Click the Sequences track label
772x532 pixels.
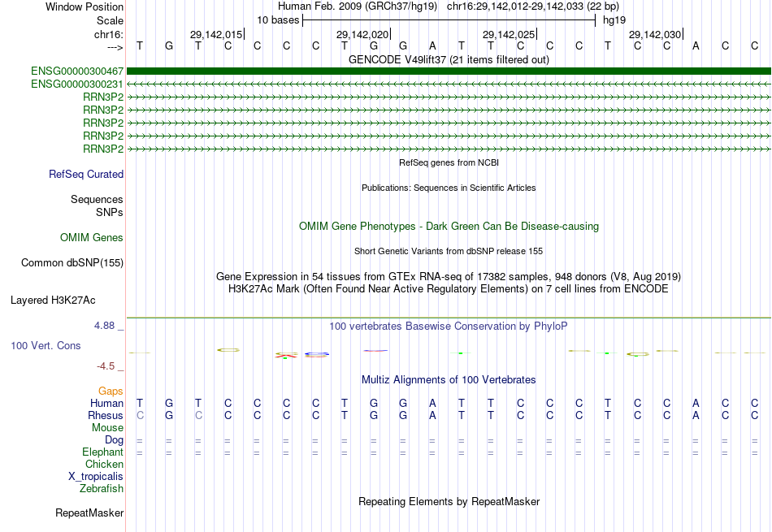pyautogui.click(x=97, y=199)
